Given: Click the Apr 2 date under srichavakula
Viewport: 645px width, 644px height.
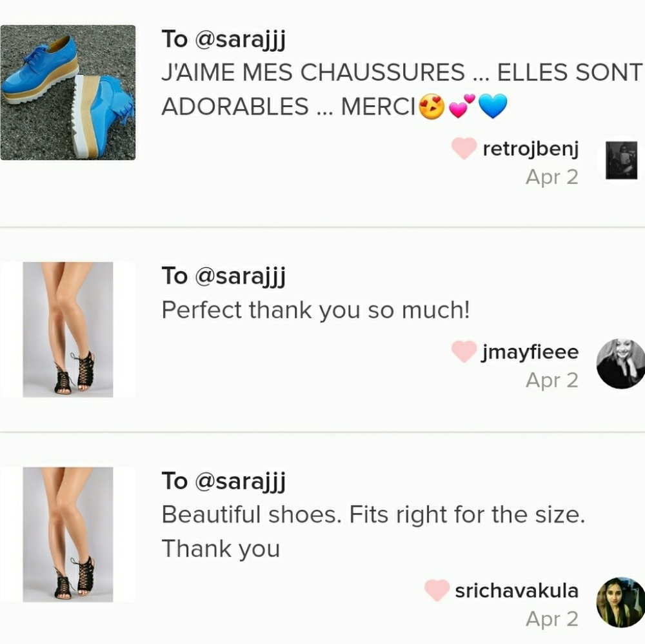Looking at the screenshot, I should coord(552,619).
